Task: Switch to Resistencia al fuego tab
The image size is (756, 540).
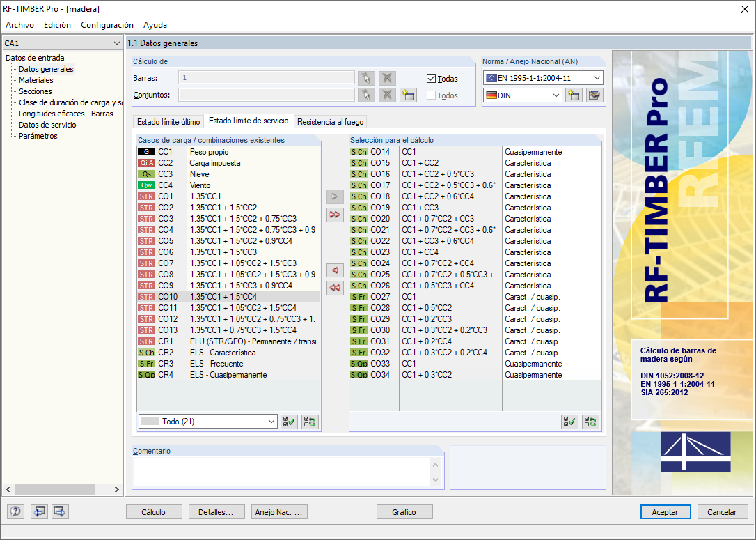Action: click(x=330, y=122)
